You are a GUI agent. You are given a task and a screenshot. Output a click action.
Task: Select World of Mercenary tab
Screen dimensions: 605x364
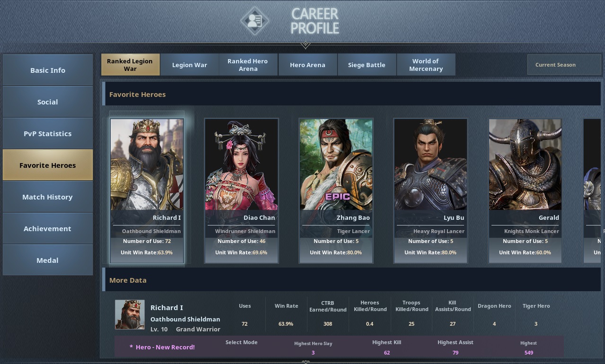tap(426, 65)
